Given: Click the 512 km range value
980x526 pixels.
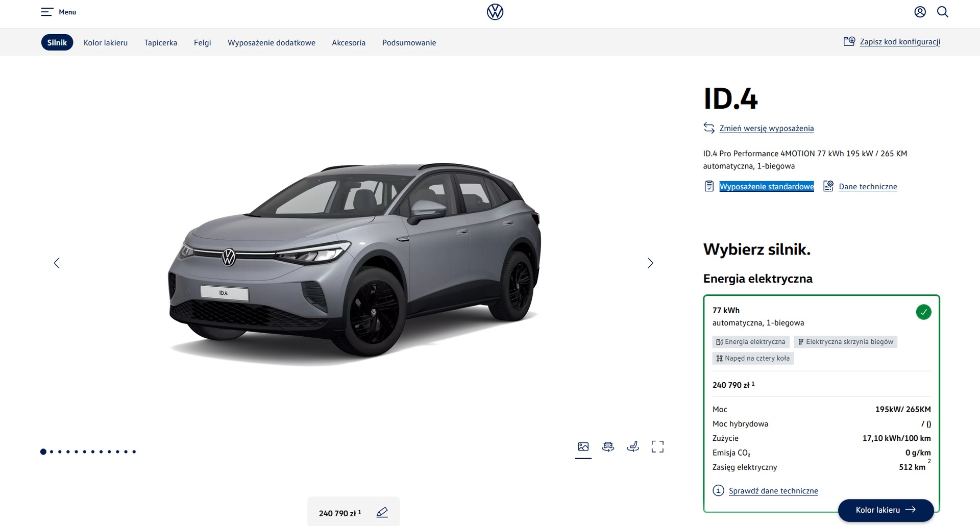Looking at the screenshot, I should pyautogui.click(x=912, y=467).
